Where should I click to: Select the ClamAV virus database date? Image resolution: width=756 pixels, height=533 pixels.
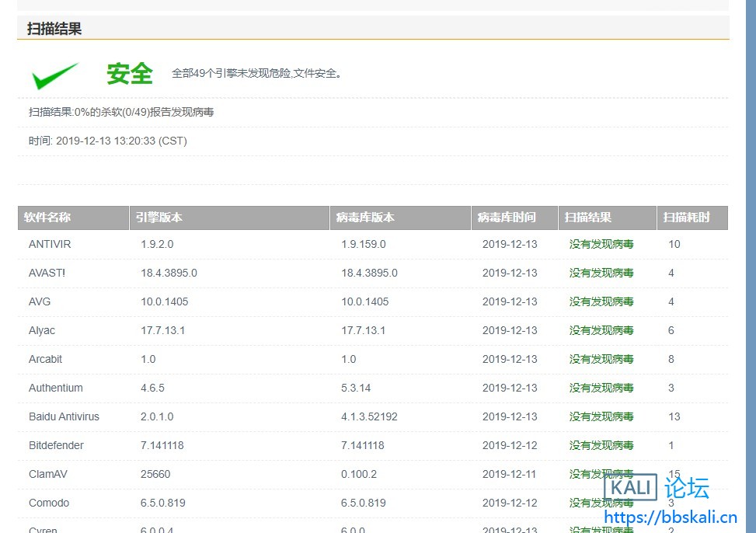[510, 474]
